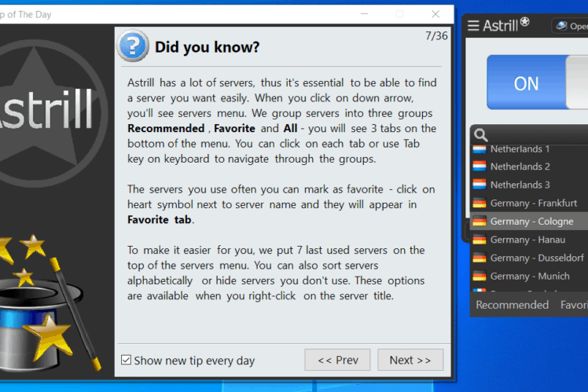The image size is (588, 392).
Task: Open the Astrill hamburger menu
Action: [x=473, y=25]
